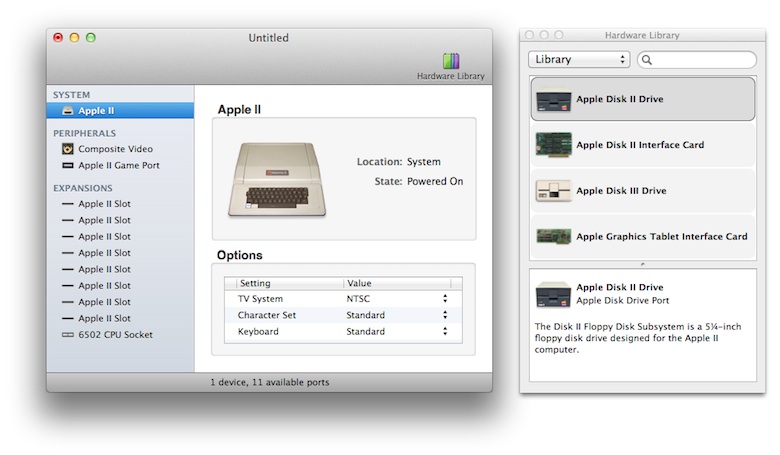Close the Untitled window with the red button
The height and width of the screenshot is (455, 780).
click(x=58, y=38)
